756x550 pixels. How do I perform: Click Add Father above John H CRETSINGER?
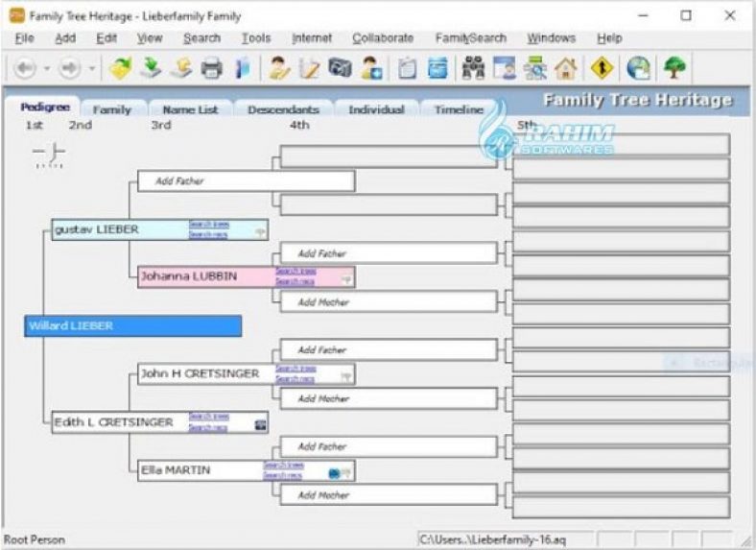click(x=389, y=350)
